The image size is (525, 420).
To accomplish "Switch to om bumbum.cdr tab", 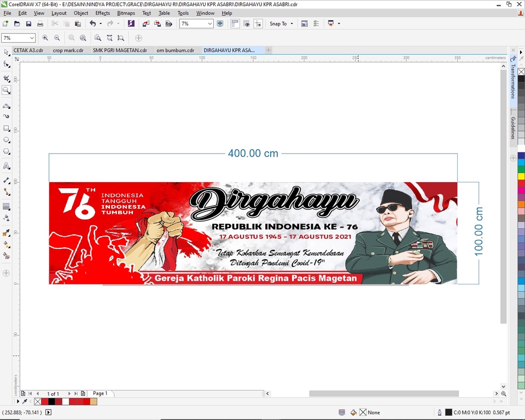I will click(x=176, y=50).
